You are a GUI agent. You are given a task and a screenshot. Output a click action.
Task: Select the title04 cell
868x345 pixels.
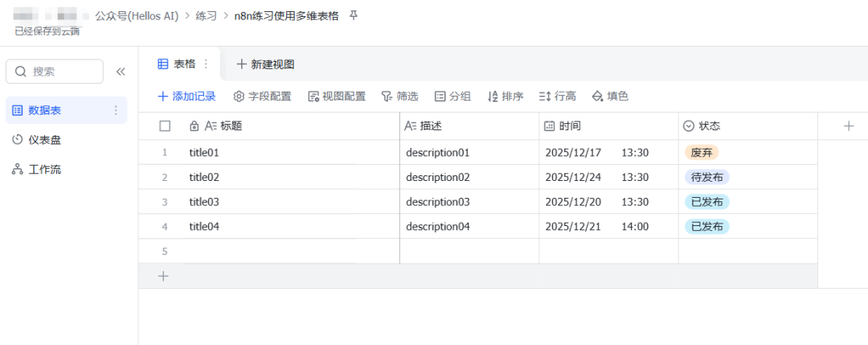pos(293,227)
